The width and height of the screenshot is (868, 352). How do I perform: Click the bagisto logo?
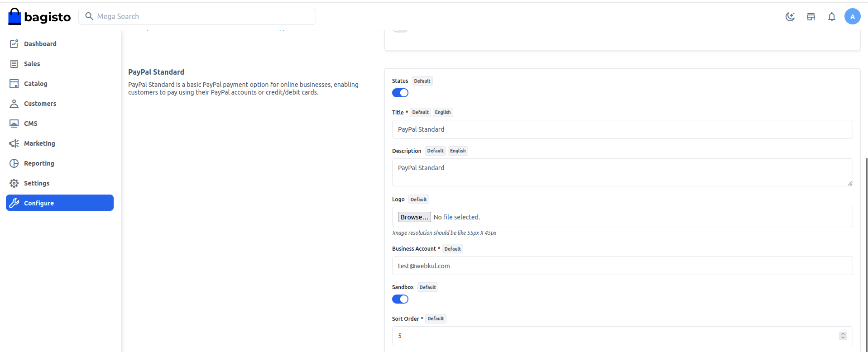39,17
